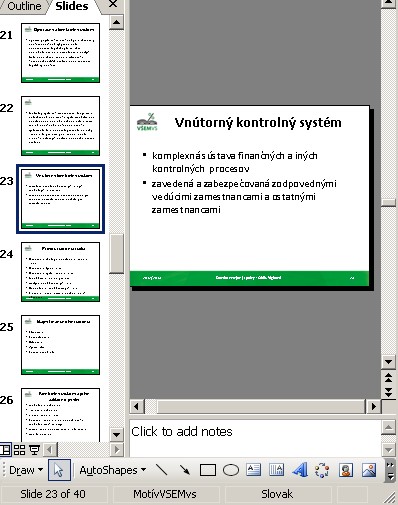This screenshot has height=505, width=398.
Task: Click Slovak language indicator in status bar
Action: point(277,494)
